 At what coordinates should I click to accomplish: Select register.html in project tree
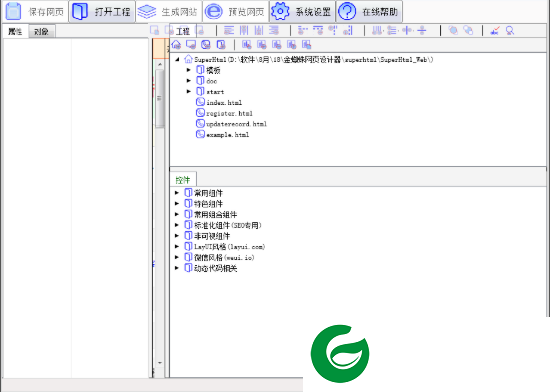pyautogui.click(x=230, y=113)
